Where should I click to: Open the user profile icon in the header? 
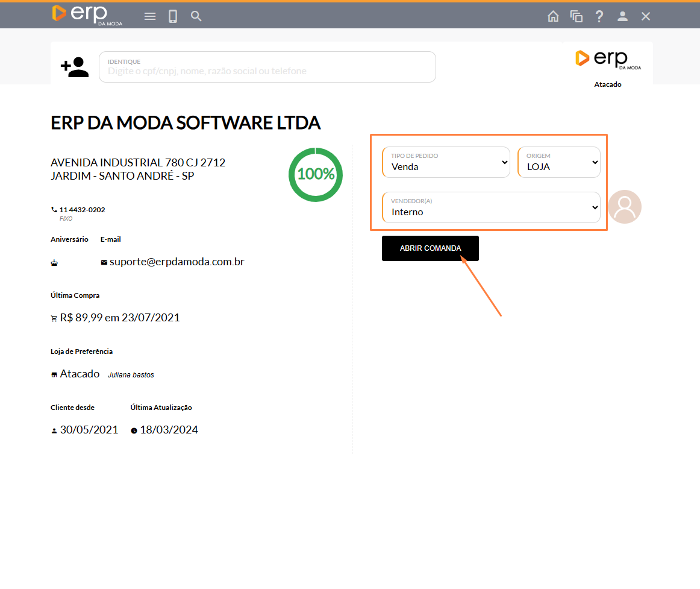(x=622, y=16)
